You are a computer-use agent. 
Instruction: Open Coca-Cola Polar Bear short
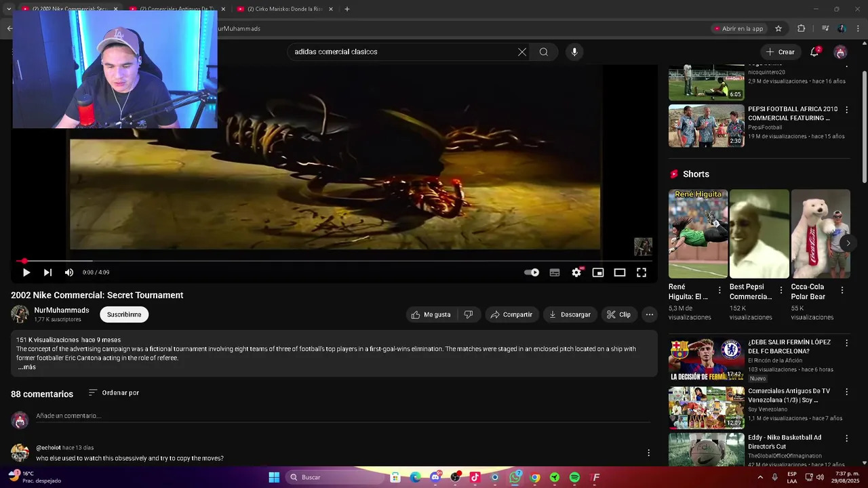point(821,234)
